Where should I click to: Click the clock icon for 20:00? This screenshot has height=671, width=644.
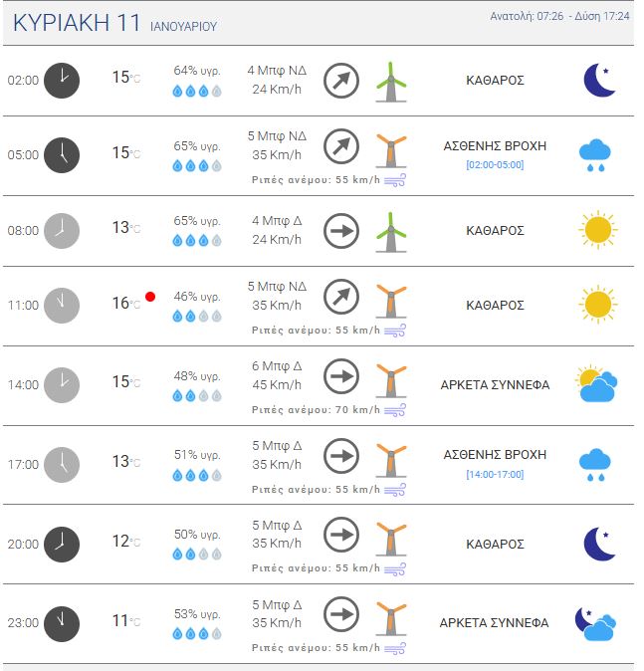62,544
